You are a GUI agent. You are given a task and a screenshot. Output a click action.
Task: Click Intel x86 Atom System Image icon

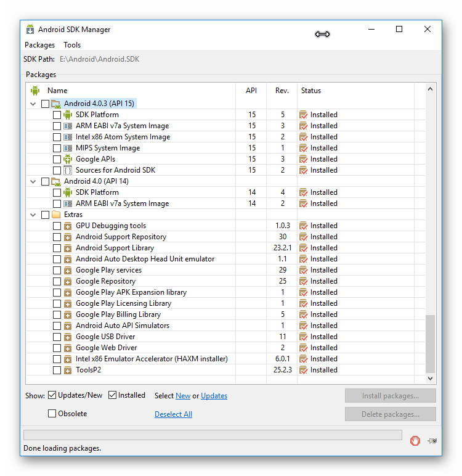coord(68,137)
